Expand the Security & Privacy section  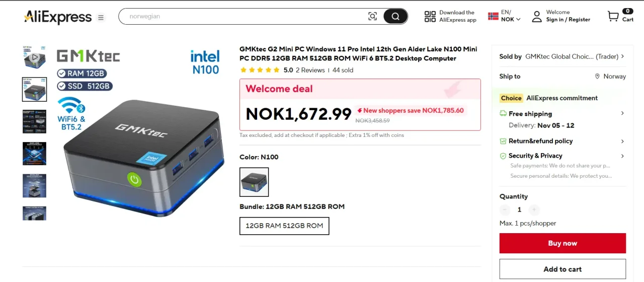tap(622, 156)
